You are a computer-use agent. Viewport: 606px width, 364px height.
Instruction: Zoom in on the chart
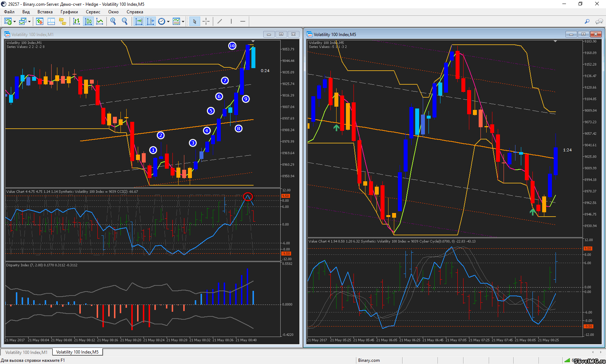[113, 22]
